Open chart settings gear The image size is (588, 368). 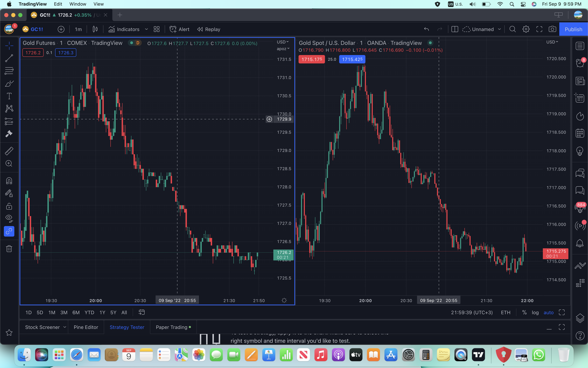526,29
